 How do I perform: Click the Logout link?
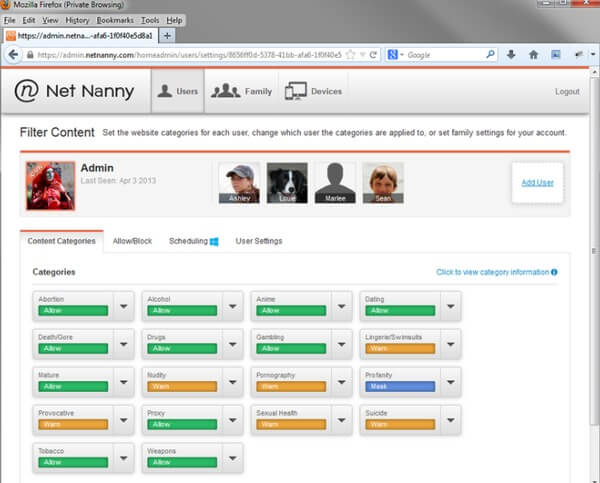coord(567,91)
